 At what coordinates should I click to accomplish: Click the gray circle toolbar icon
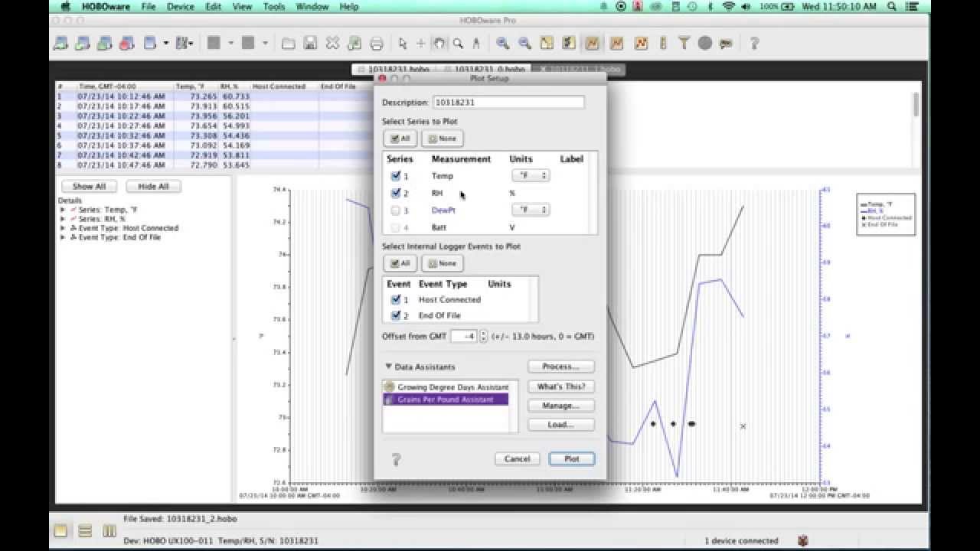point(705,44)
